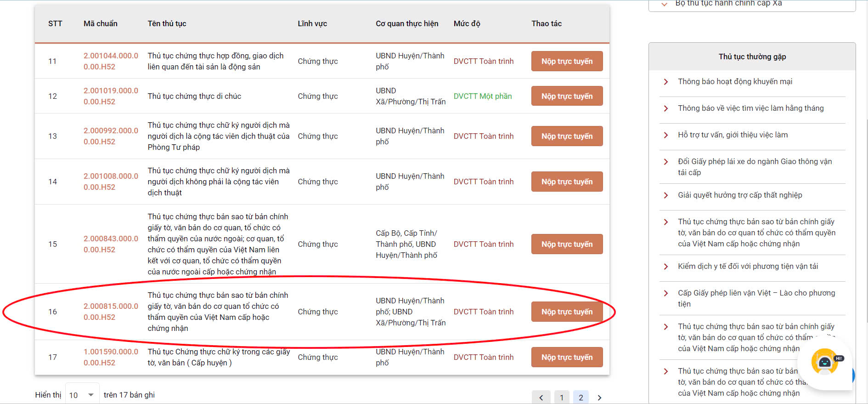The image size is (868, 404).
Task: Chevron beside Thông báo hoạt động khuyến mại
Action: 666,82
